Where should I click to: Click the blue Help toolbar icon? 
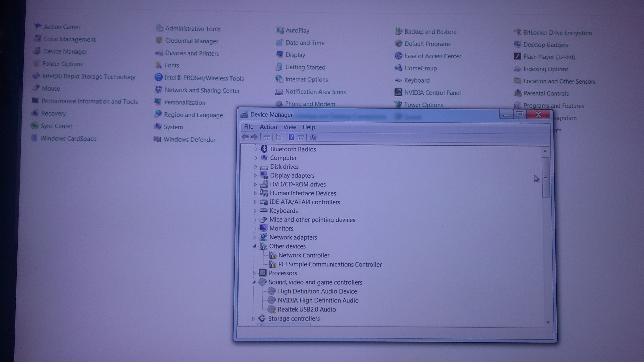click(291, 137)
